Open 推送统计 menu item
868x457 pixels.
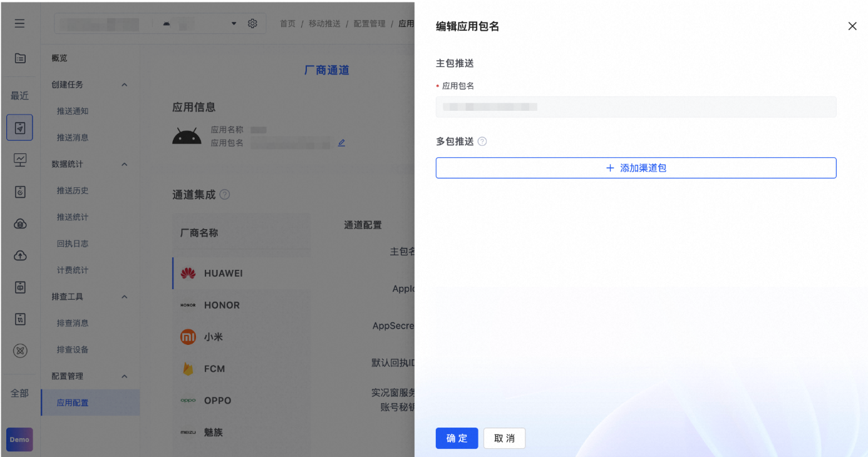point(73,217)
